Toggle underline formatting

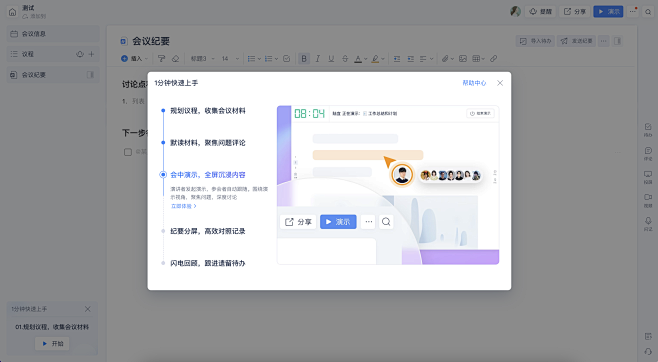click(331, 59)
